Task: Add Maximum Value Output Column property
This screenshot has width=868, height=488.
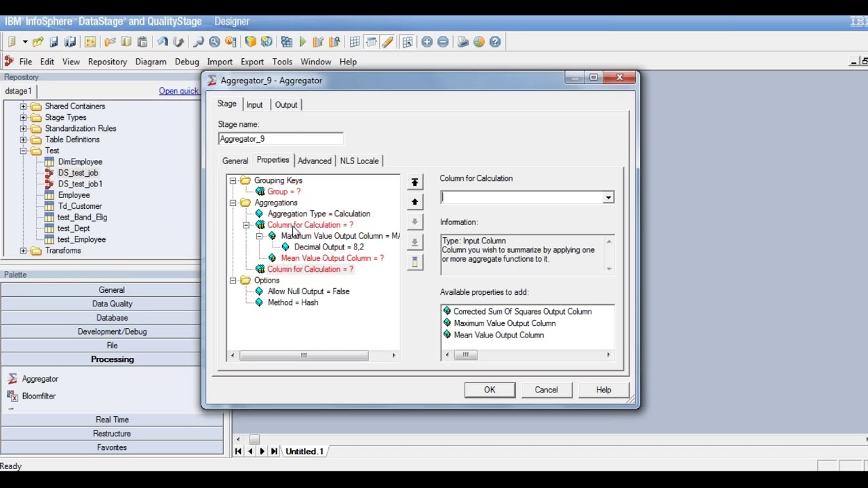Action: (505, 323)
